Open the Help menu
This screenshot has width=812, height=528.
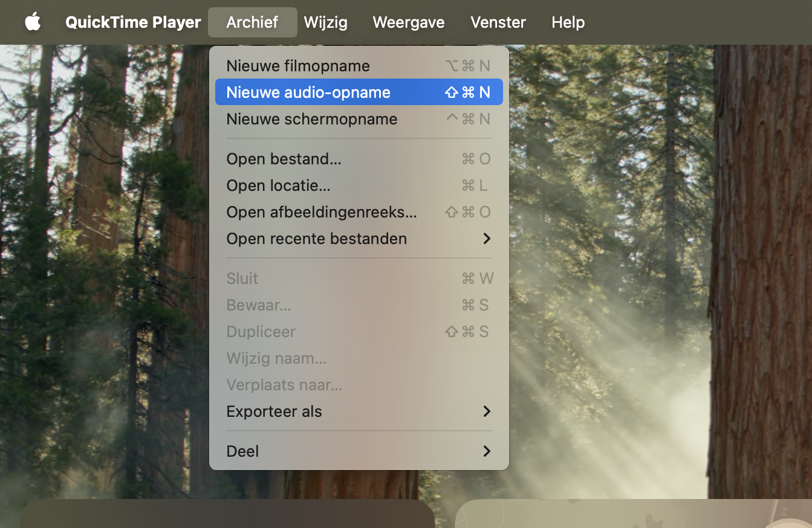[x=568, y=22]
